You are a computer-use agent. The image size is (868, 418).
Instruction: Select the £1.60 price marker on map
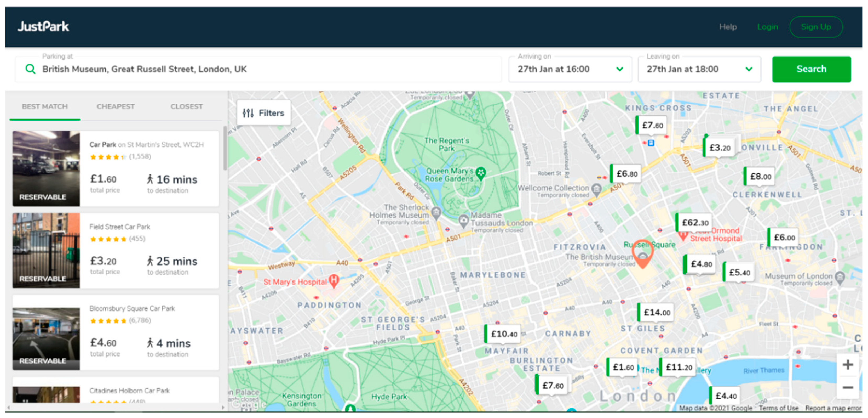623,367
